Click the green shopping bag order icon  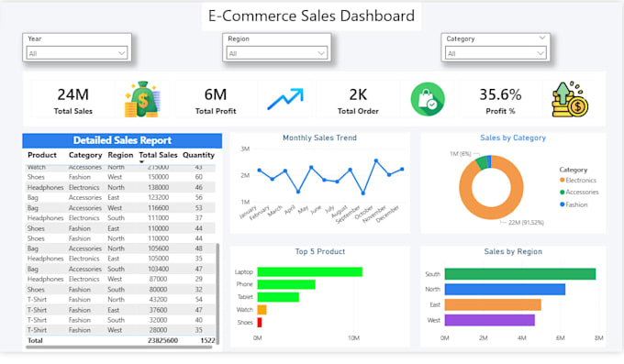click(428, 99)
